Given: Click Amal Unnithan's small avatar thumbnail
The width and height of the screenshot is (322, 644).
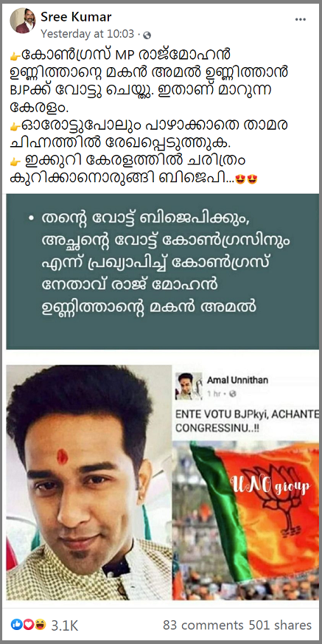Looking at the screenshot, I should (x=189, y=387).
